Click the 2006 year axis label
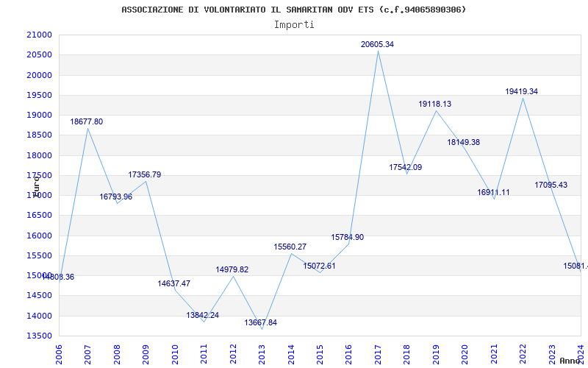This screenshot has height=368, width=588. pos(59,354)
